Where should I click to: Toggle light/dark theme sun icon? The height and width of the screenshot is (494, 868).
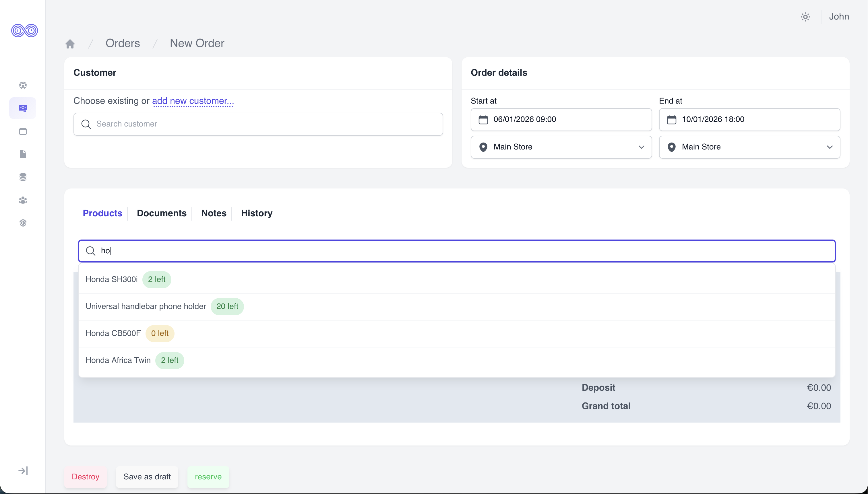pyautogui.click(x=805, y=17)
